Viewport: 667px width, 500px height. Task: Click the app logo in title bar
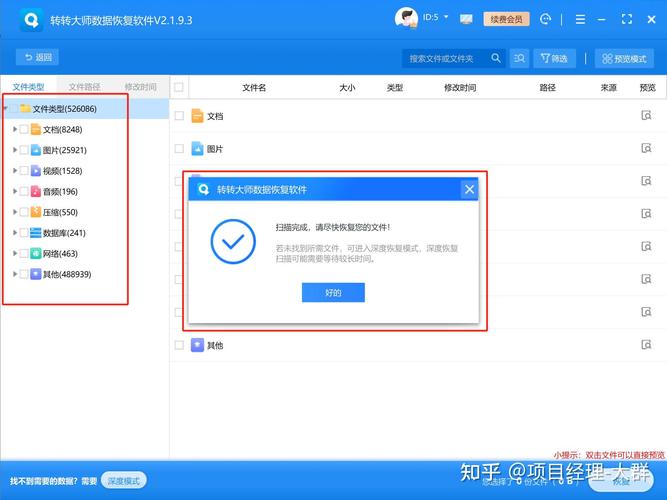(31, 20)
